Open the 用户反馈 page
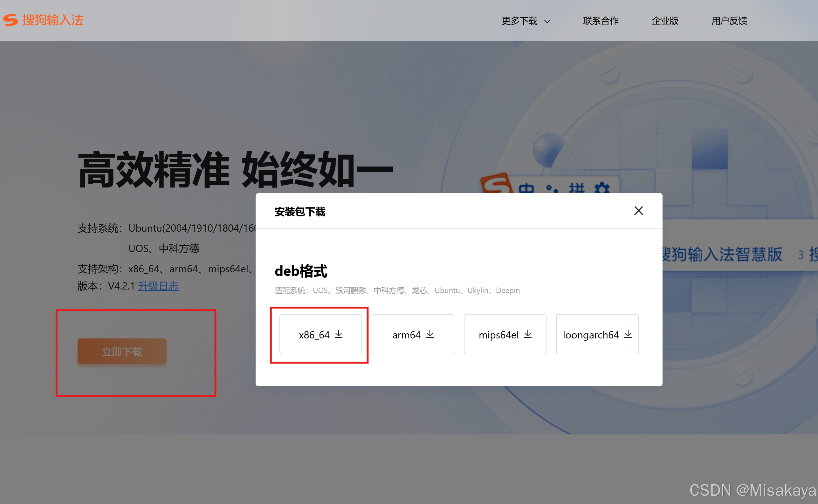The image size is (818, 504). click(x=729, y=21)
